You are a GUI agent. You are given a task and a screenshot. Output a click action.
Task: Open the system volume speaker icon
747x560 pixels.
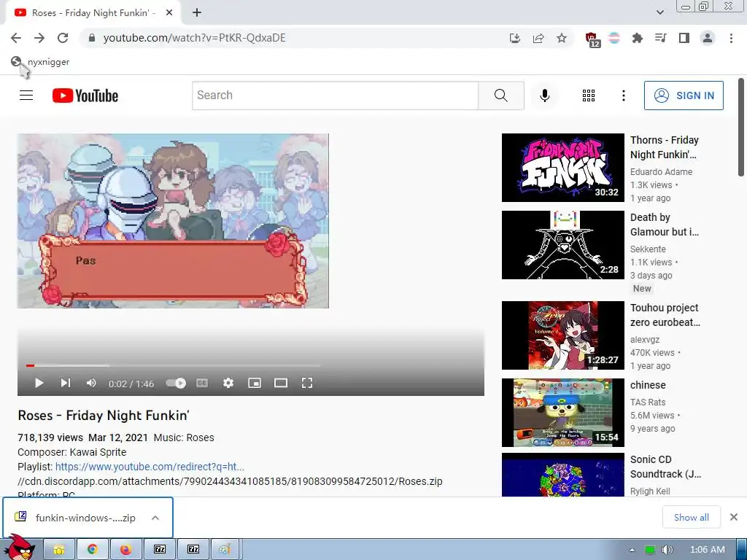(x=667, y=550)
